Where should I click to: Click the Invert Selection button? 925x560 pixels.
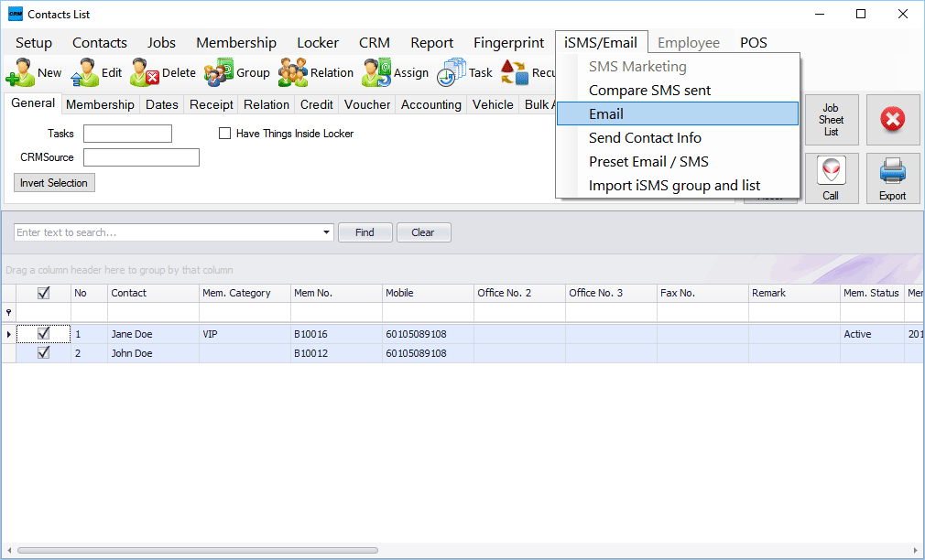[x=54, y=183]
